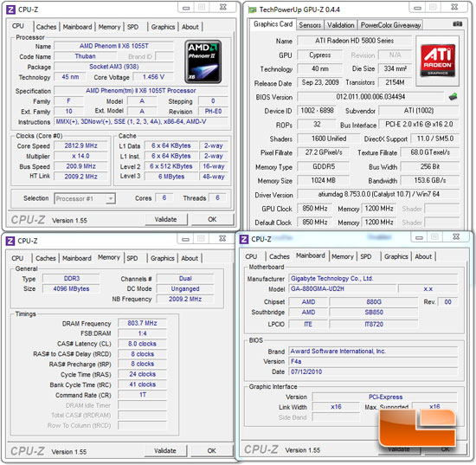
Task: Click the BIOS Date value 07/12/2010
Action: point(373,371)
